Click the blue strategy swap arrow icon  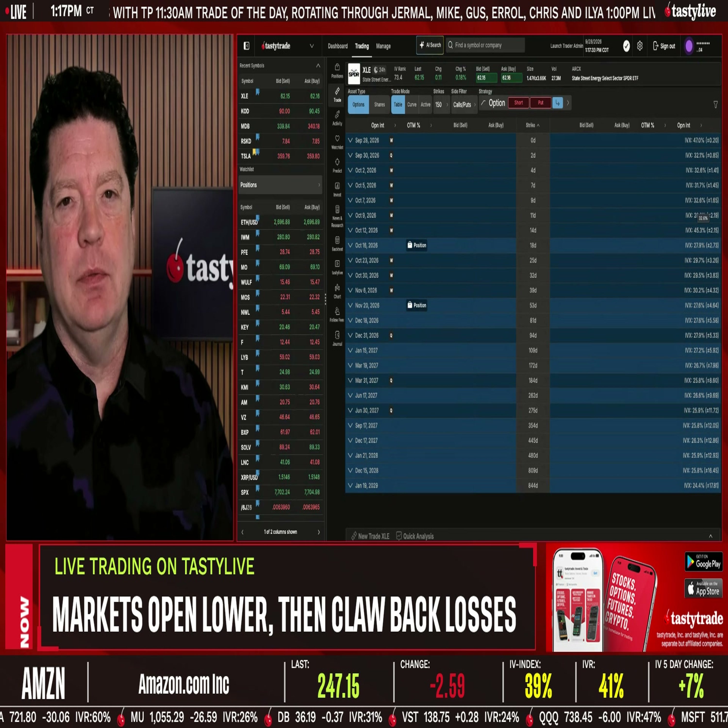(x=557, y=103)
